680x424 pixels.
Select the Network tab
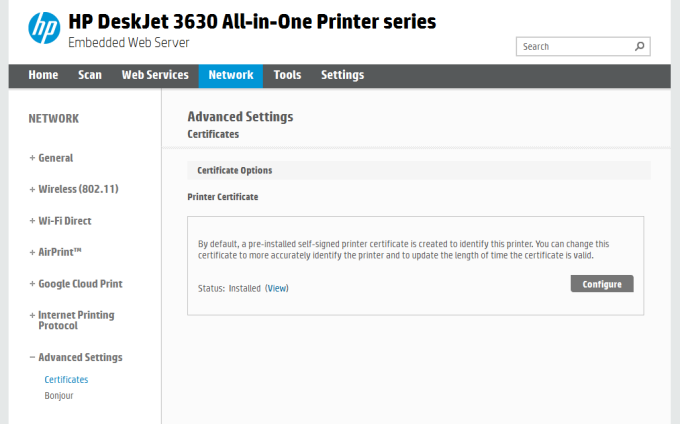pyautogui.click(x=231, y=75)
